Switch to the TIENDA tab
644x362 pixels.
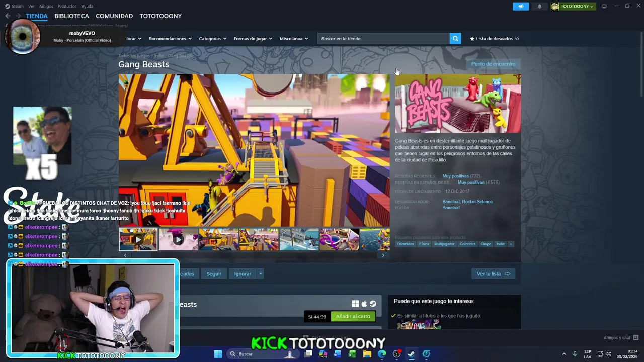coord(37,16)
